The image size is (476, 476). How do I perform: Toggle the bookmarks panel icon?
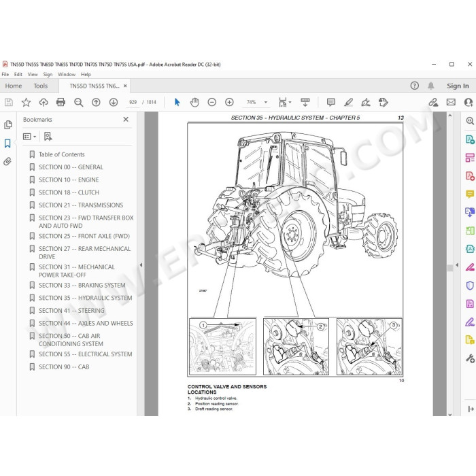pos(7,143)
